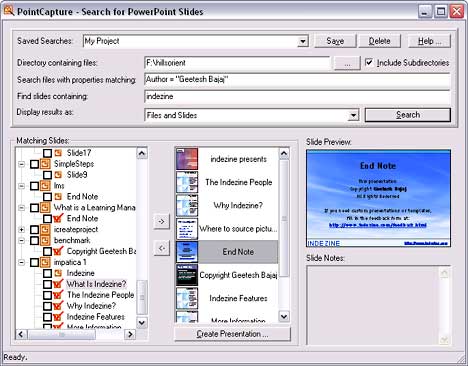Click the red-checked icon beside What Is Indezine?
This screenshot has width=468, height=366.
[x=58, y=284]
